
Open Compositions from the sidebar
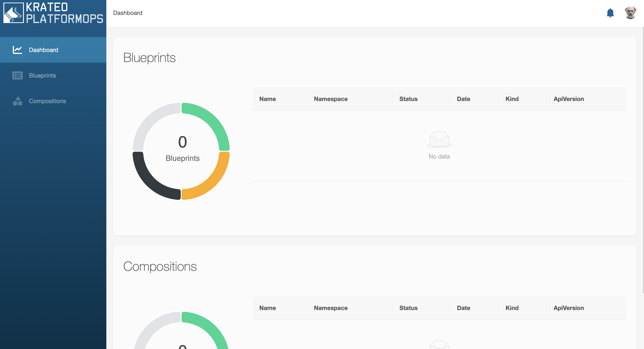[x=47, y=101]
